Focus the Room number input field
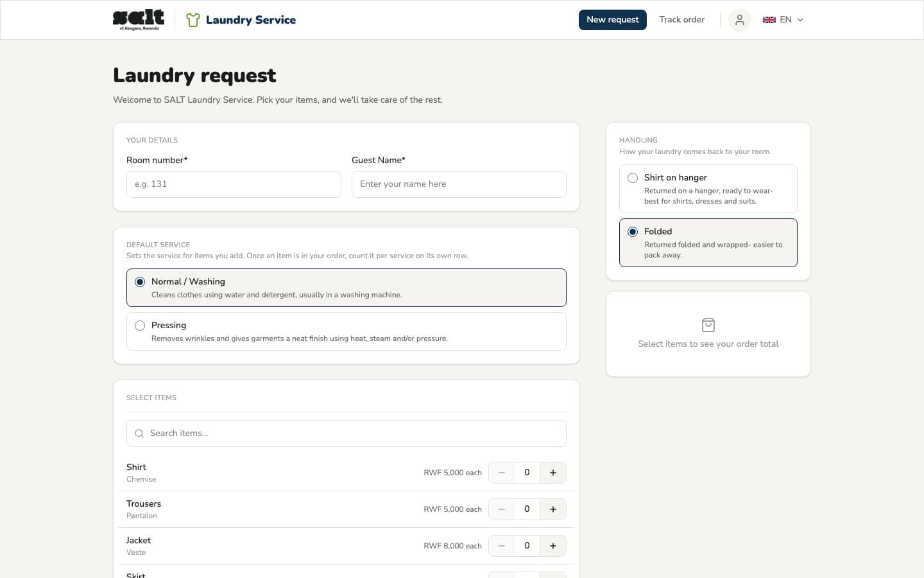 click(234, 184)
